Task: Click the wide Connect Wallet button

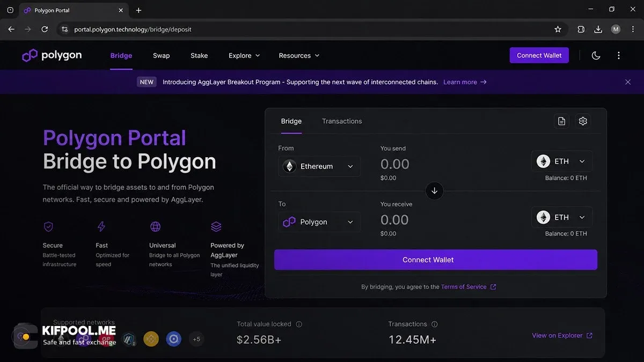Action: coord(436,260)
